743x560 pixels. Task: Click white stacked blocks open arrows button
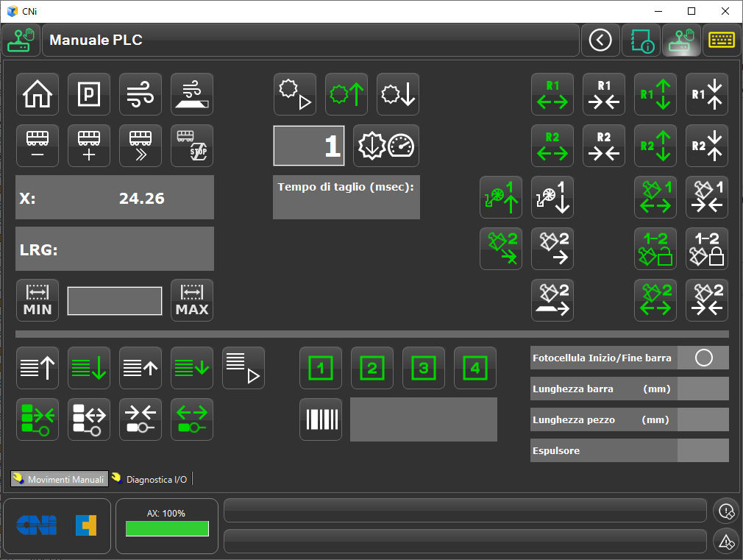click(89, 419)
